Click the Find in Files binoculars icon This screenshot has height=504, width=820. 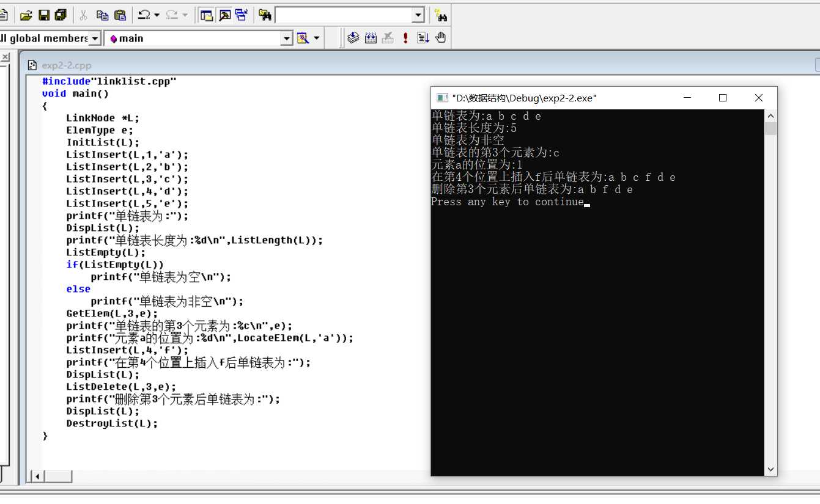(265, 15)
